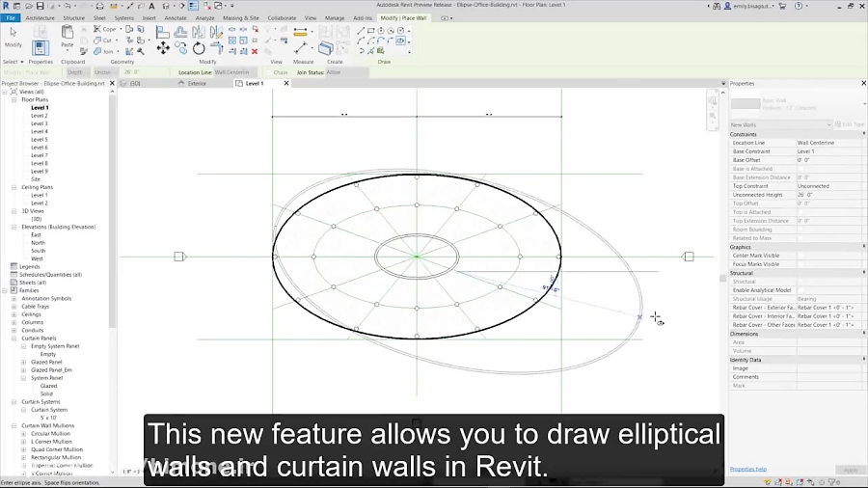Image resolution: width=868 pixels, height=488 pixels.
Task: Open the Architecture ribbon tab
Action: (x=40, y=17)
